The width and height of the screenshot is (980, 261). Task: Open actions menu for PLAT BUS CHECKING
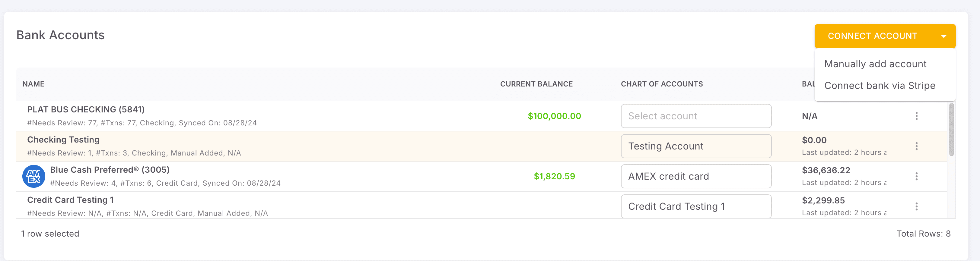point(917,116)
